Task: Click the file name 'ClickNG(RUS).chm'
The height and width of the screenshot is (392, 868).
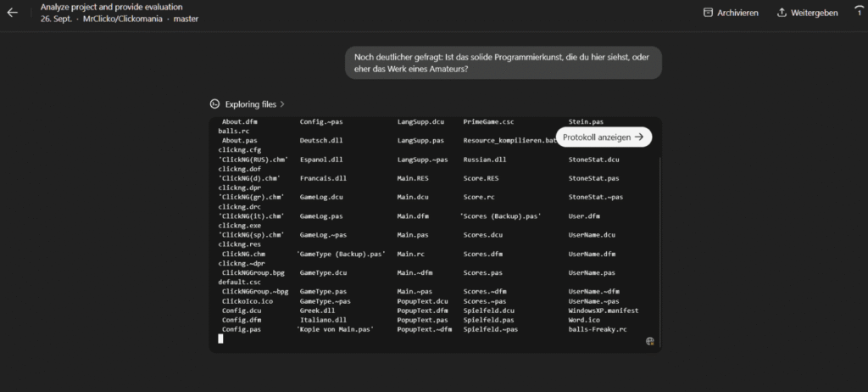Action: (x=253, y=160)
